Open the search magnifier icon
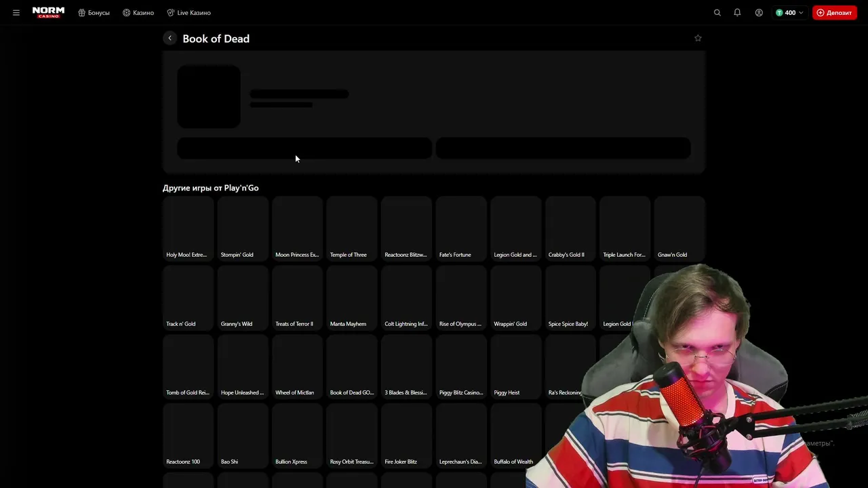Screen dimensions: 868x488 [x=717, y=13]
